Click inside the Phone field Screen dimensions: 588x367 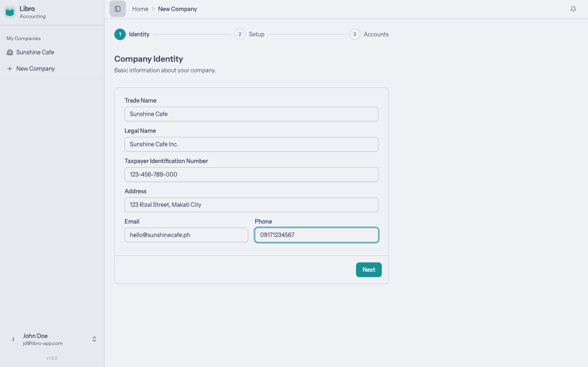pos(316,235)
